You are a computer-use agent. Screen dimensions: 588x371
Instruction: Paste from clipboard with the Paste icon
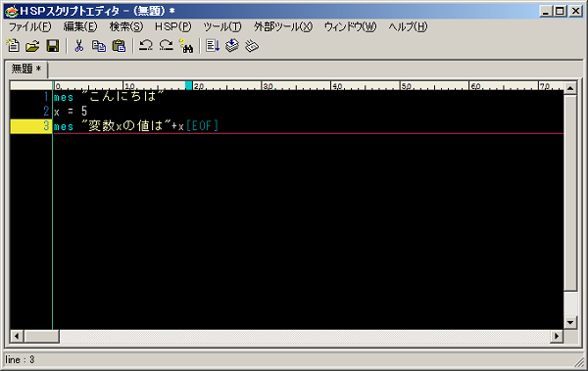[119, 46]
